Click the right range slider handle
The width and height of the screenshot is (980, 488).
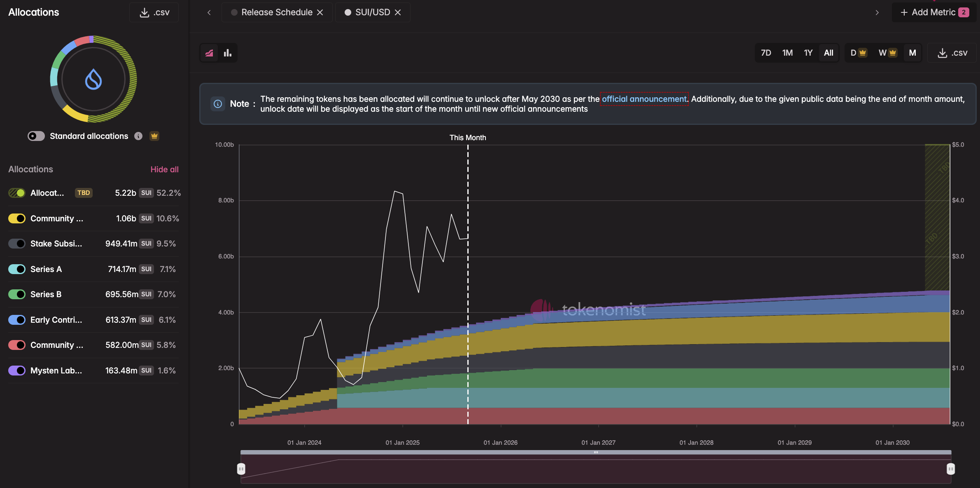click(x=950, y=469)
